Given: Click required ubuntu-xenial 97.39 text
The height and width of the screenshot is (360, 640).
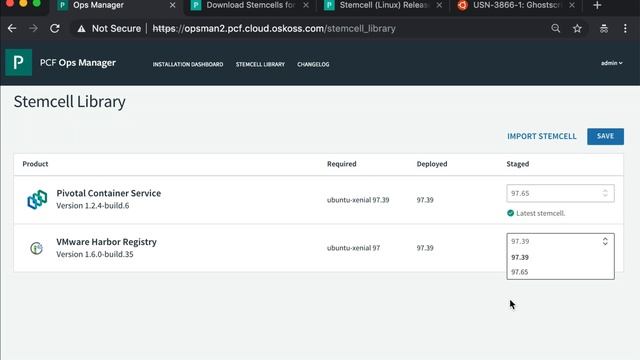Looking at the screenshot, I should click(358, 200).
